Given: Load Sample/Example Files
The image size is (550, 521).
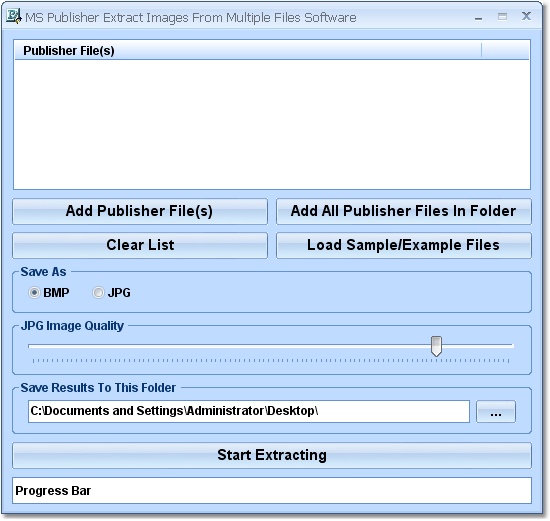Looking at the screenshot, I should click(403, 245).
